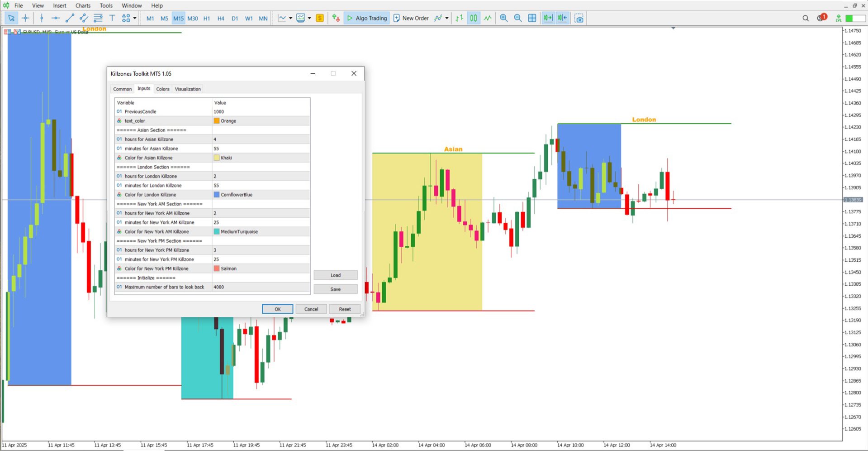Open the Tools menu
Image resolution: width=868 pixels, height=451 pixels.
pos(106,5)
